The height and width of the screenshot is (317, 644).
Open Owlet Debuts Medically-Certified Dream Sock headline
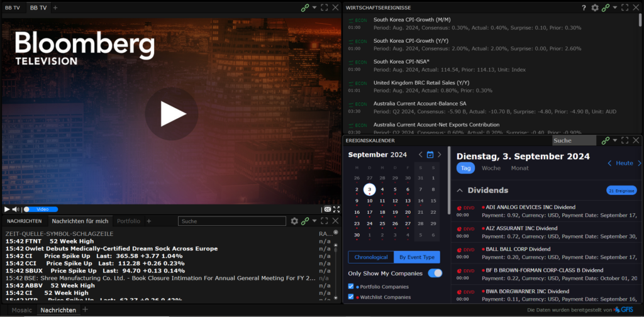[x=121, y=248]
